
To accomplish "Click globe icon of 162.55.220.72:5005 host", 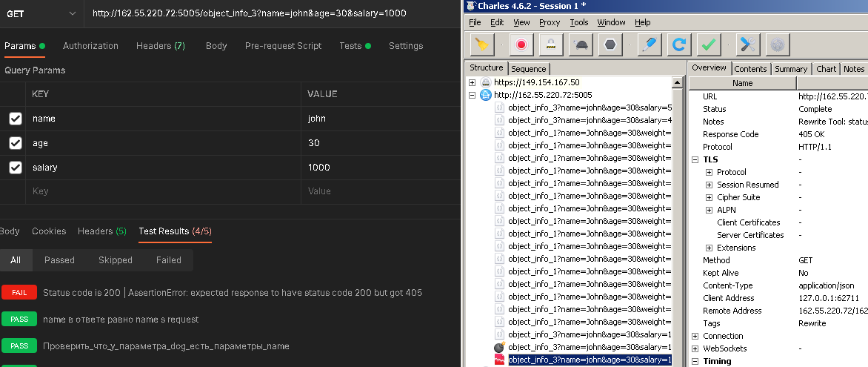I will [486, 95].
